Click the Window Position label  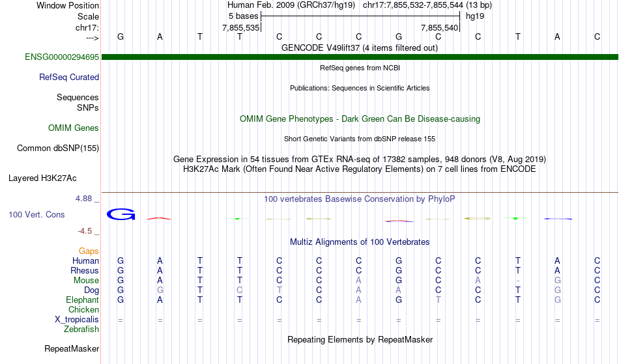pos(68,5)
